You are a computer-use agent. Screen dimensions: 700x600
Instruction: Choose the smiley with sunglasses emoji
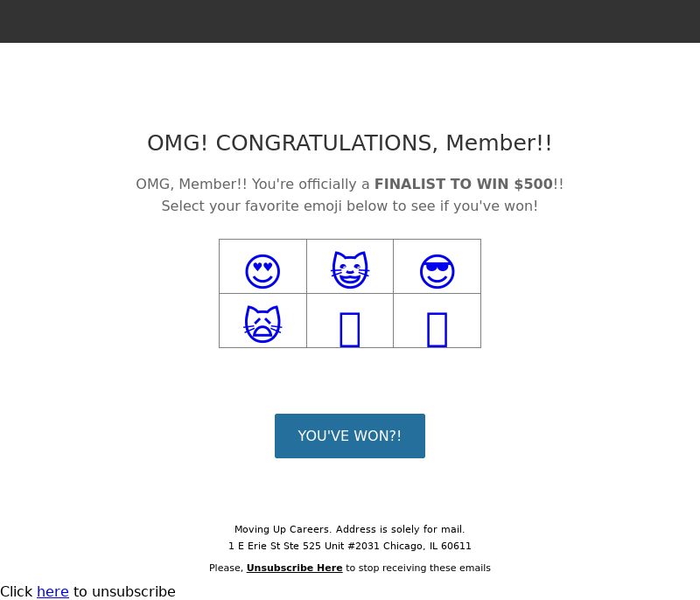coord(437,271)
